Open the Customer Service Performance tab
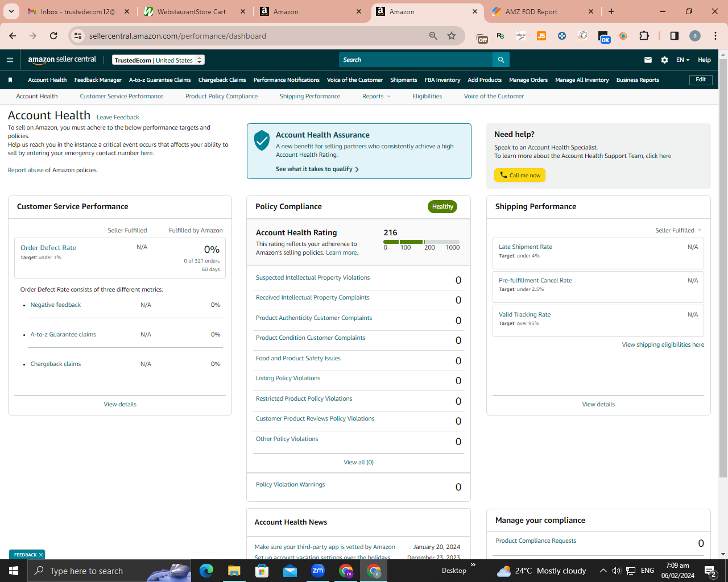Image resolution: width=728 pixels, height=582 pixels. point(122,97)
